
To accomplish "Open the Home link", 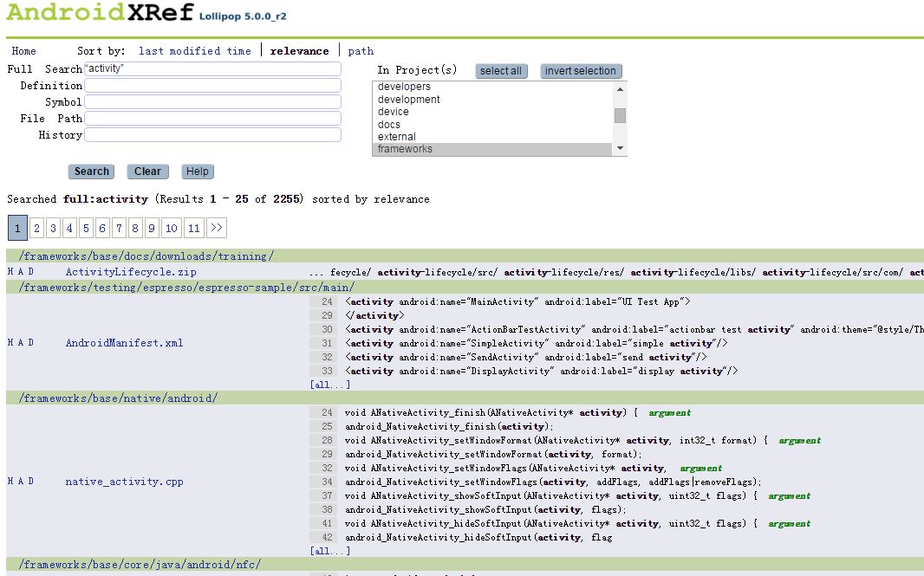I will (x=23, y=51).
